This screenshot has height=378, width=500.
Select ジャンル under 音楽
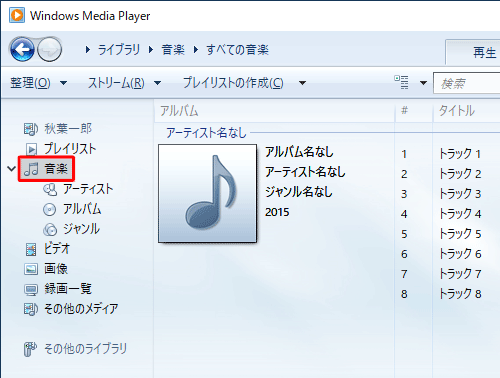pos(82,229)
